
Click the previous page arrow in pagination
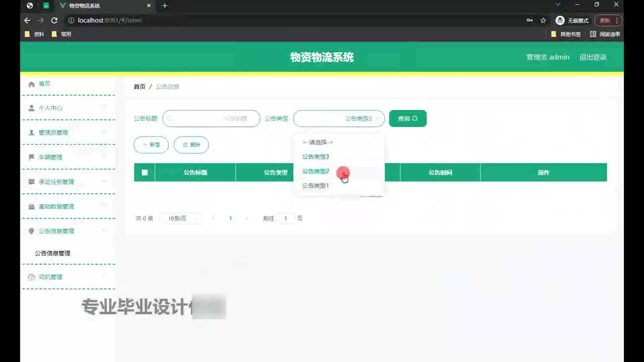[213, 219]
